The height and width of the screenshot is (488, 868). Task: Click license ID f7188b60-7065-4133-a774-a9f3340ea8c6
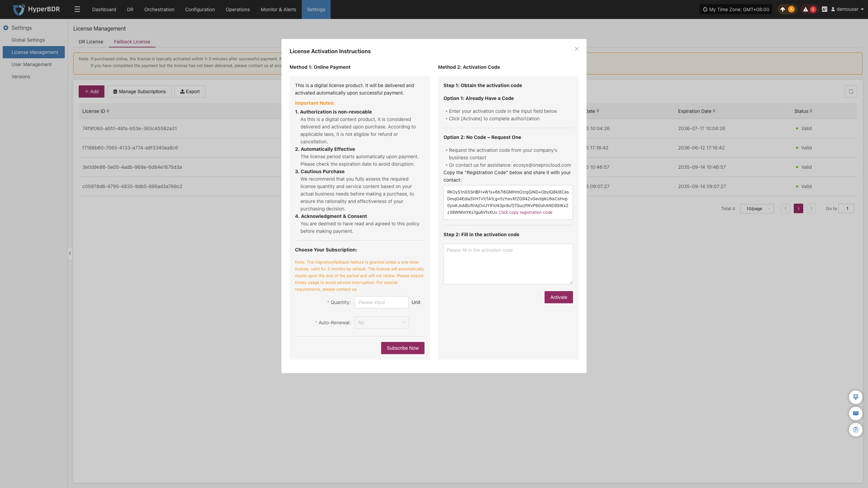point(130,148)
